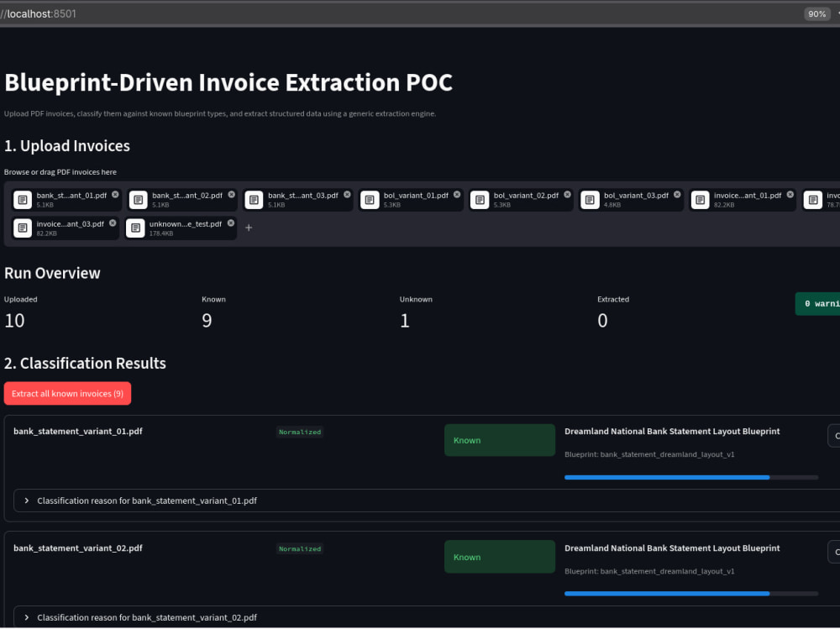Click Dreamland National Bank Statement title in second card

coord(672,548)
